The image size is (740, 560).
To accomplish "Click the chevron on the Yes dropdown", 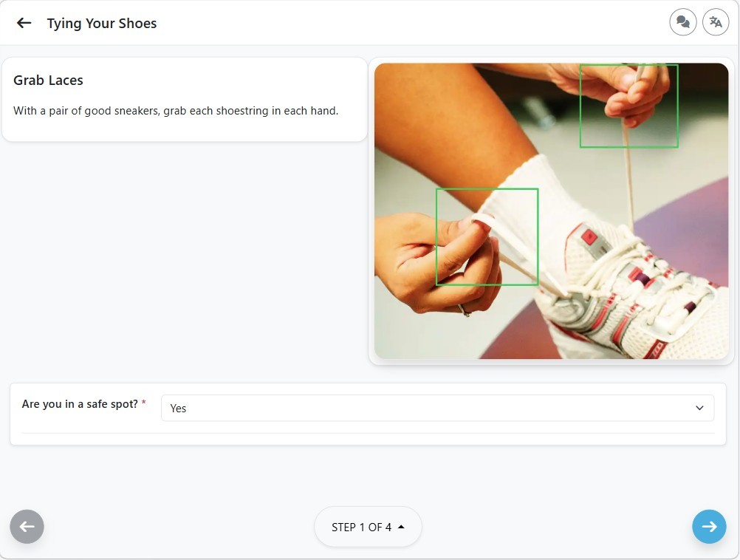I will (699, 408).
